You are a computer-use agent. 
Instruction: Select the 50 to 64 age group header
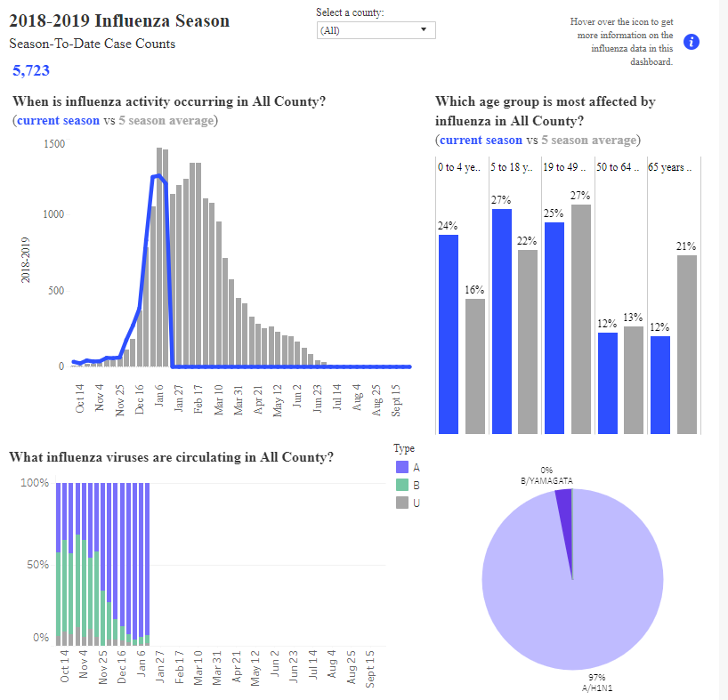(618, 167)
